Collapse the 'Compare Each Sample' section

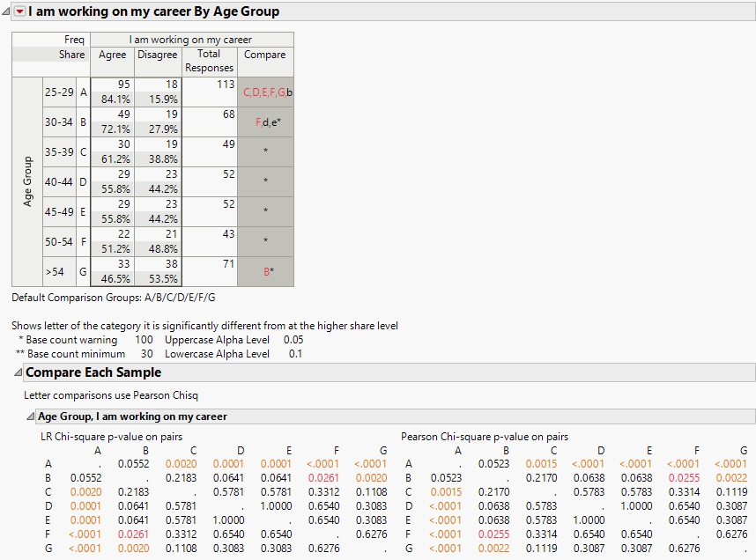tap(17, 372)
